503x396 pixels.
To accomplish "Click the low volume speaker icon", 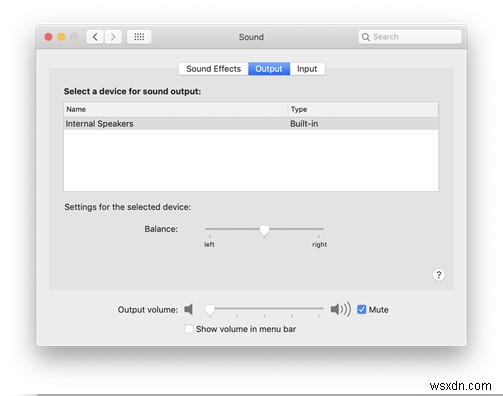I will 189,309.
